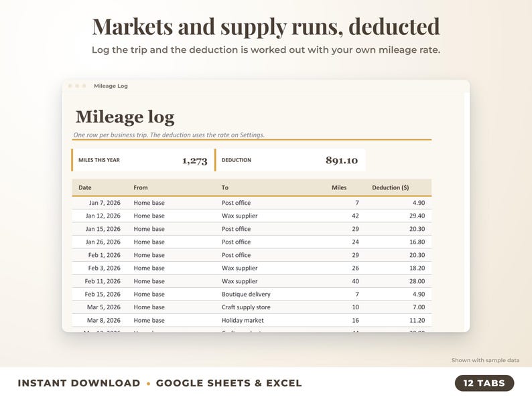Click the Mileage Log window title

point(111,86)
